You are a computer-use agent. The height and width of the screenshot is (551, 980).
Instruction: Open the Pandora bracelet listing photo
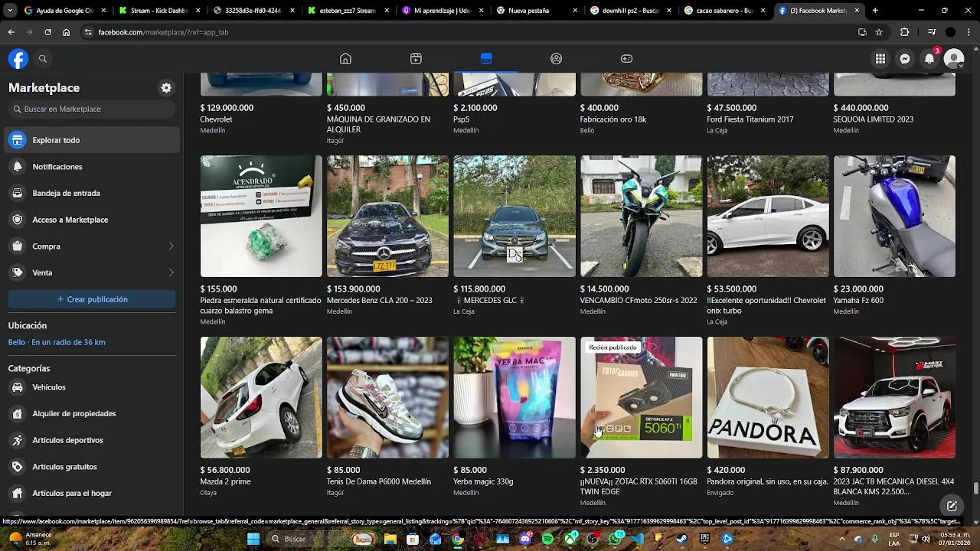point(768,398)
